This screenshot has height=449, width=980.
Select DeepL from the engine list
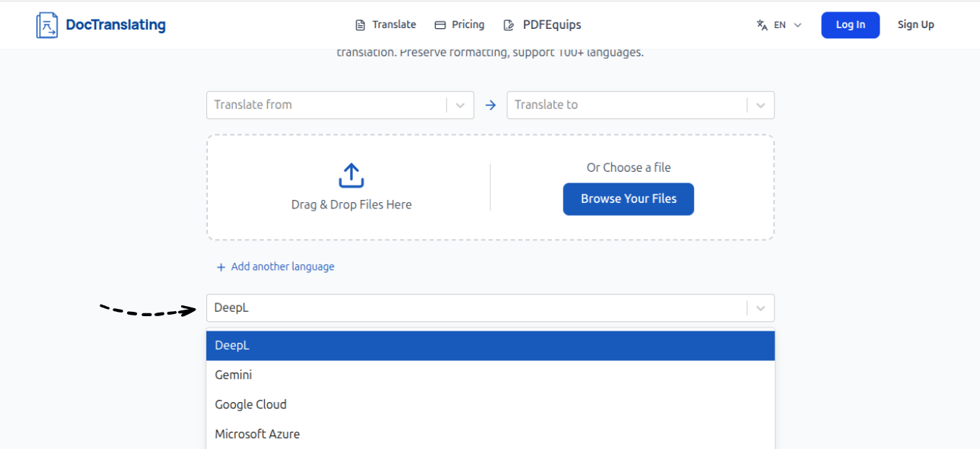coord(491,346)
